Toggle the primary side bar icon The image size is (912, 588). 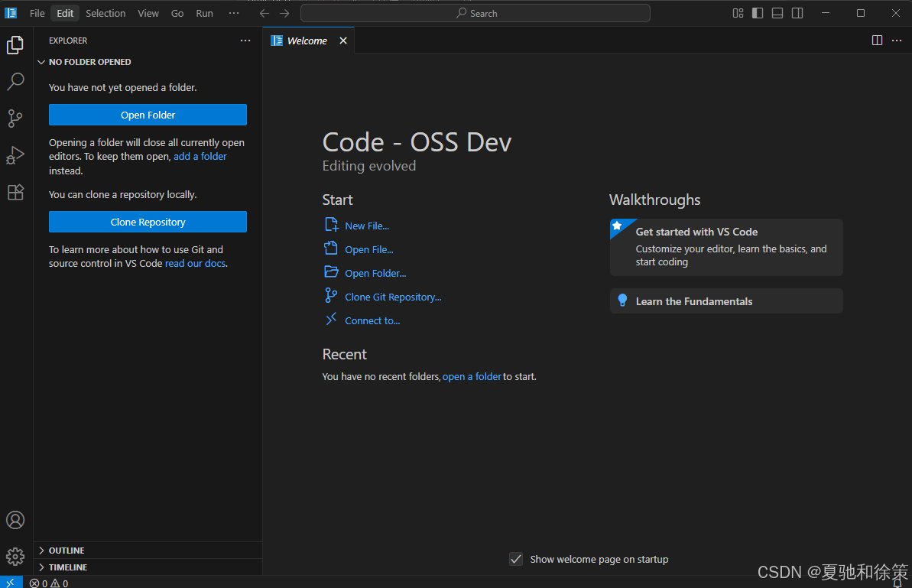coord(758,13)
